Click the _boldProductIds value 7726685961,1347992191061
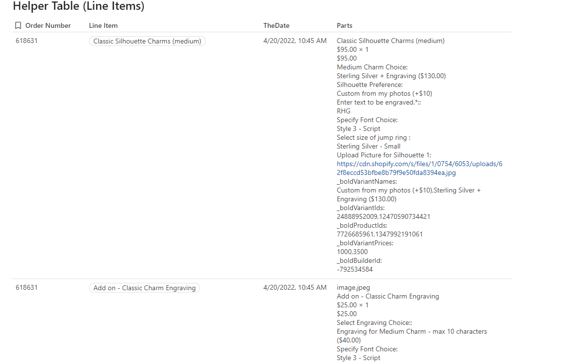This screenshot has height=364, width=588. pyautogui.click(x=380, y=235)
